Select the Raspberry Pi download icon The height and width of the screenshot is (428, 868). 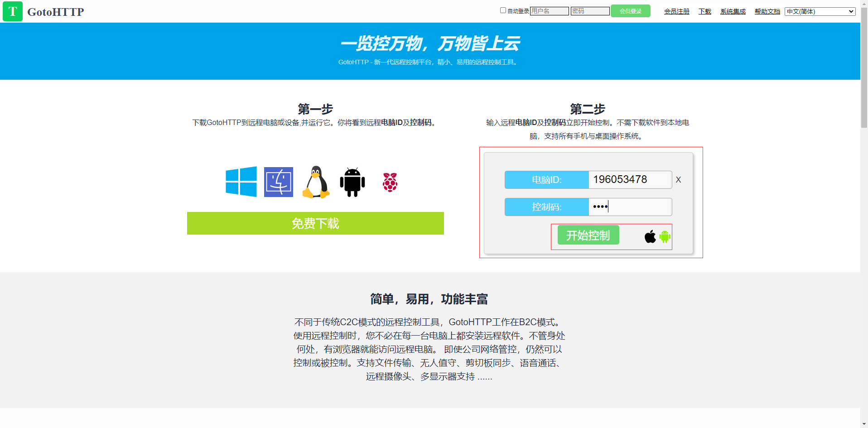(x=390, y=182)
